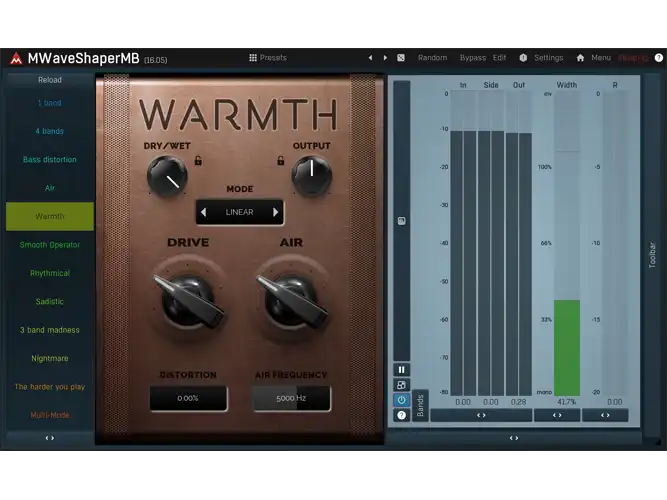Open the LINEAR mode selector

pos(239,212)
